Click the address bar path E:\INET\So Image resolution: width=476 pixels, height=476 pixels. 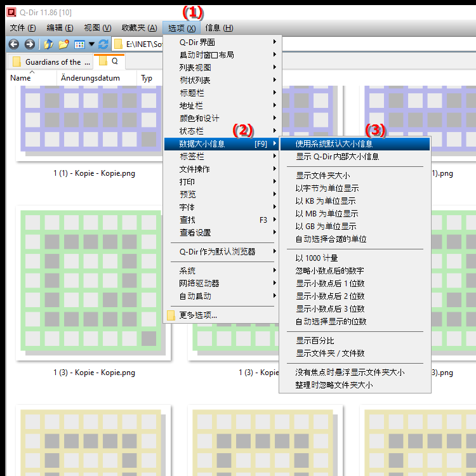144,44
